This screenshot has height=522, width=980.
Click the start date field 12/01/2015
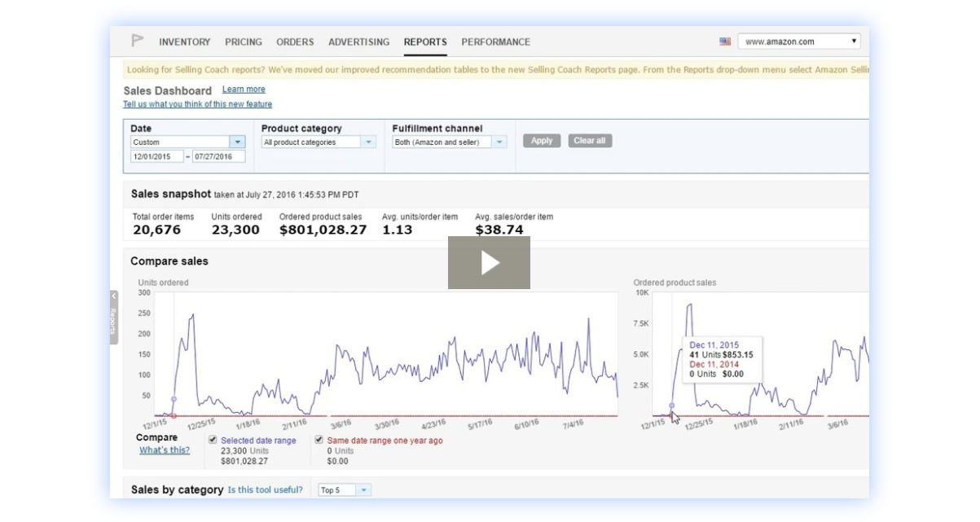pyautogui.click(x=156, y=156)
